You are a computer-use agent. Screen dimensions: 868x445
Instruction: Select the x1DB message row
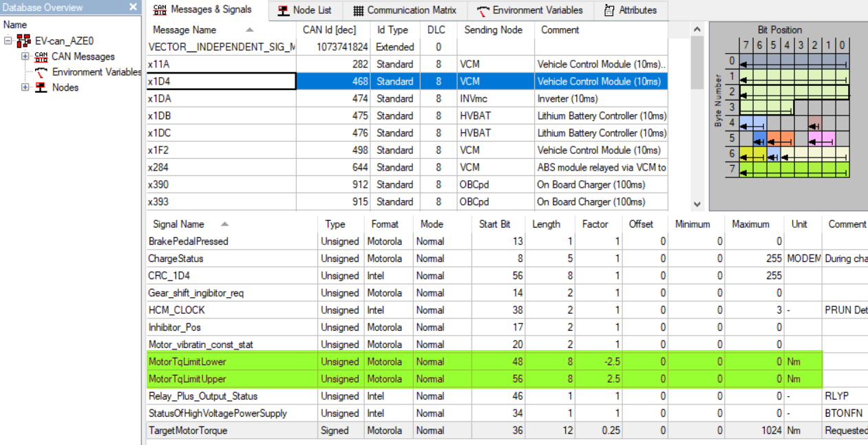(x=220, y=116)
